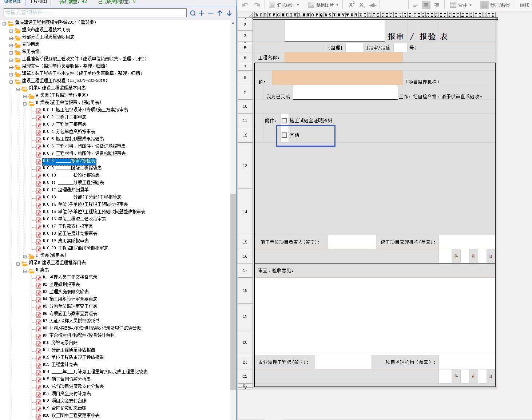532x420 pixels.
Task: Select B.0.20 工程临时/最终延期报审表
Action: click(75, 248)
